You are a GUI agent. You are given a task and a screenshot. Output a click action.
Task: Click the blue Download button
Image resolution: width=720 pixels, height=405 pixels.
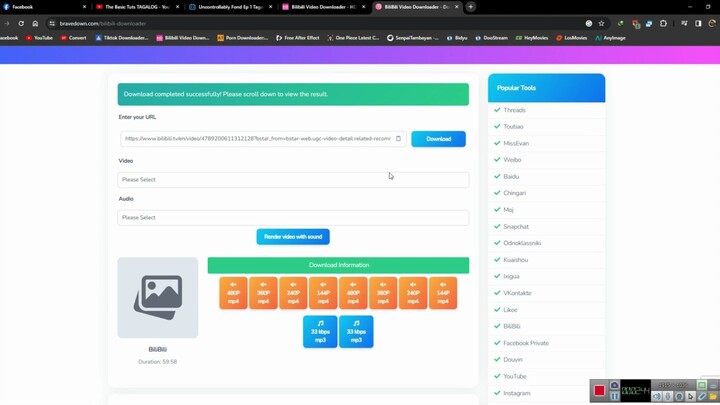(x=439, y=139)
